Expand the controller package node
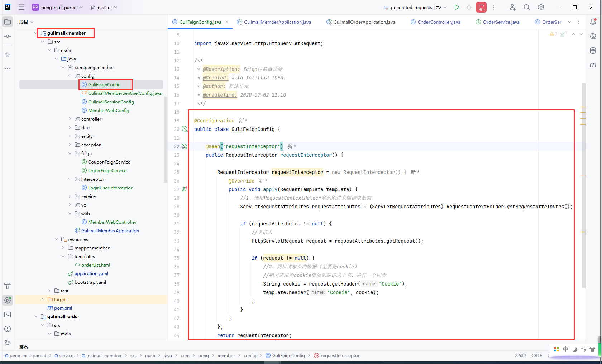Image resolution: width=602 pixels, height=364 pixels. [x=70, y=119]
